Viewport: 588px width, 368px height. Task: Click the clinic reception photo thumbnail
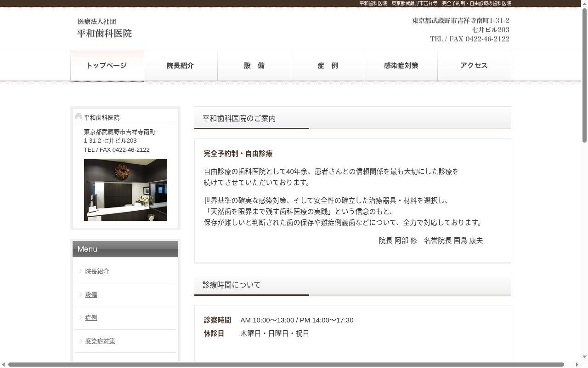(x=125, y=190)
